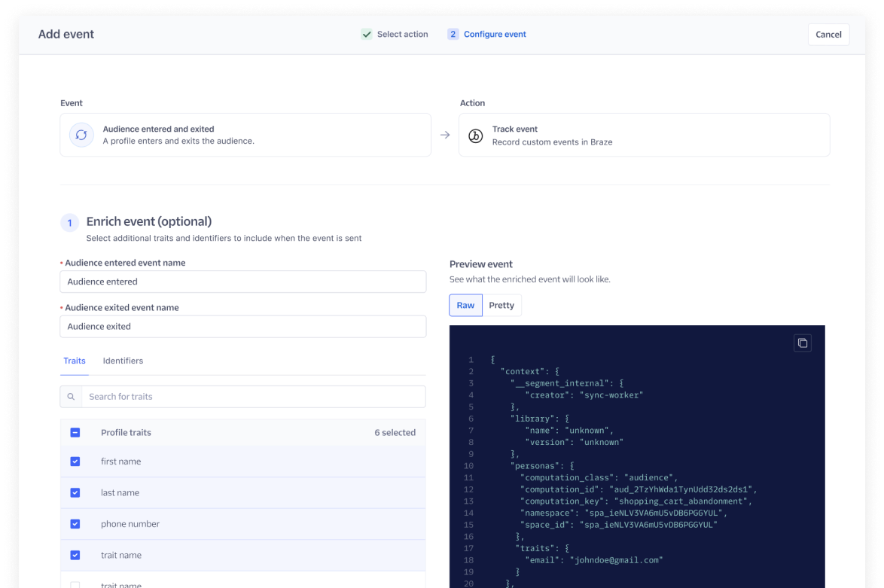Uncheck the phone number trait

tap(75, 524)
